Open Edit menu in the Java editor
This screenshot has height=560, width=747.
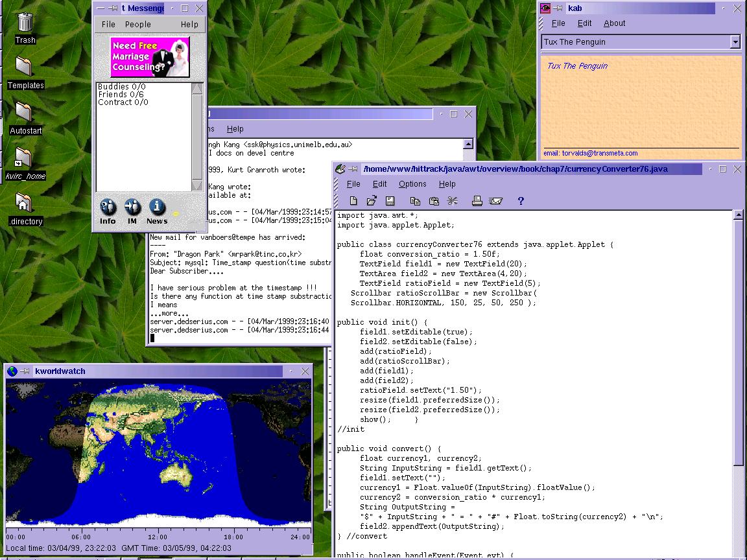click(379, 184)
